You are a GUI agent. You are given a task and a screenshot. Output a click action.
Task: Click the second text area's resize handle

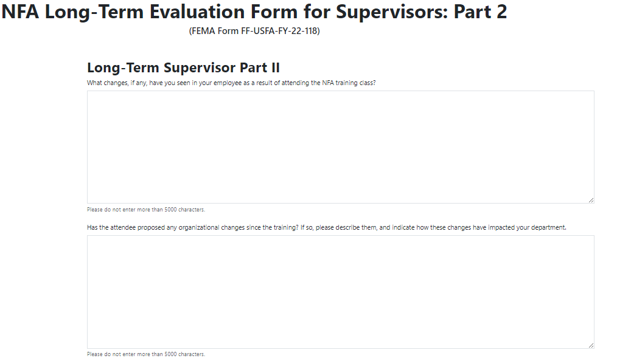(591, 345)
